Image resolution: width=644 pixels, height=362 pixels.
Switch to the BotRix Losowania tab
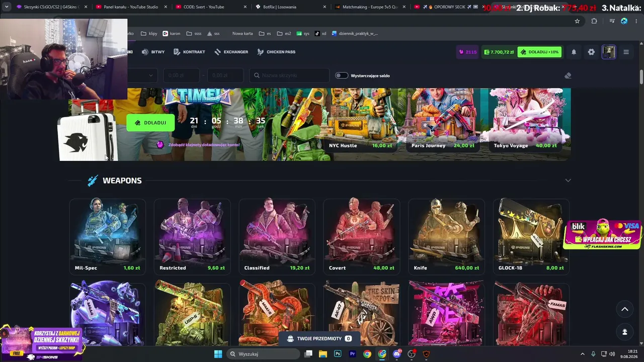click(x=290, y=7)
